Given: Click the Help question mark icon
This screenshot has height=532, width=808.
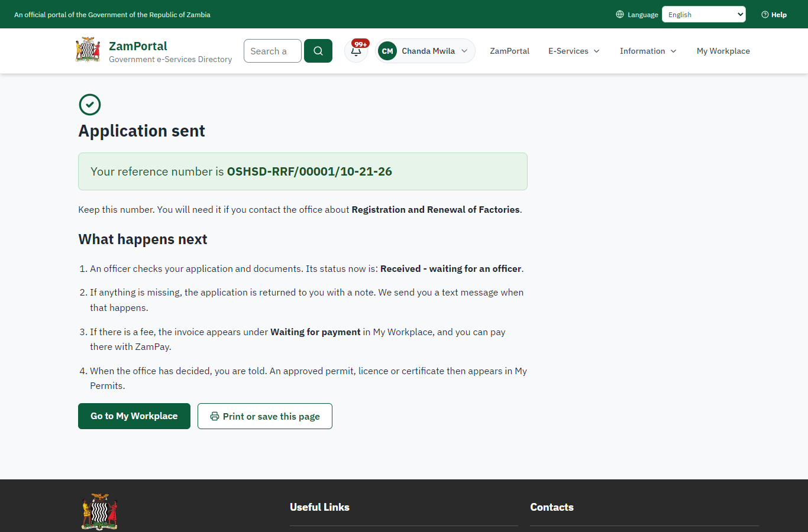Looking at the screenshot, I should coord(765,14).
